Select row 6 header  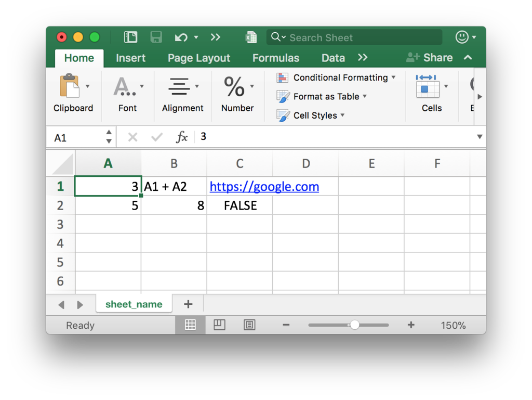[60, 281]
